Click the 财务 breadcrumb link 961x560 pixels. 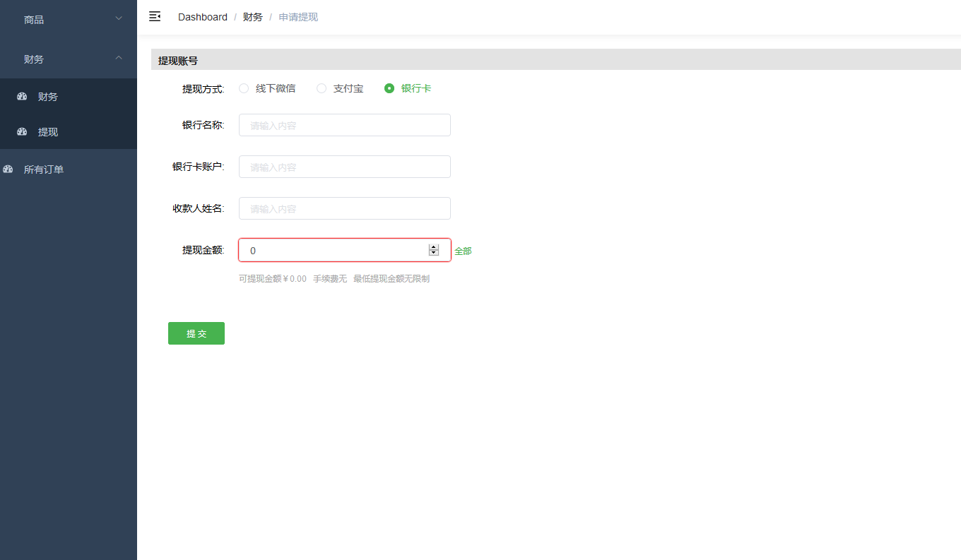click(x=252, y=16)
